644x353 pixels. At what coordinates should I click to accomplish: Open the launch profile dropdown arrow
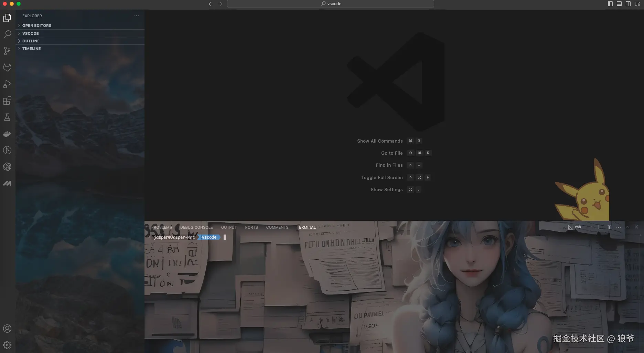[593, 227]
